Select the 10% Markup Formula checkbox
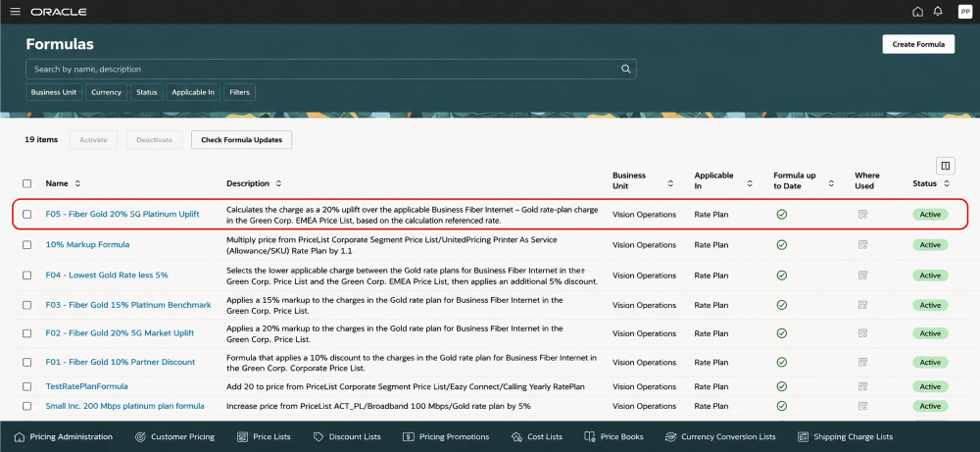Image resolution: width=980 pixels, height=452 pixels. (x=26, y=245)
